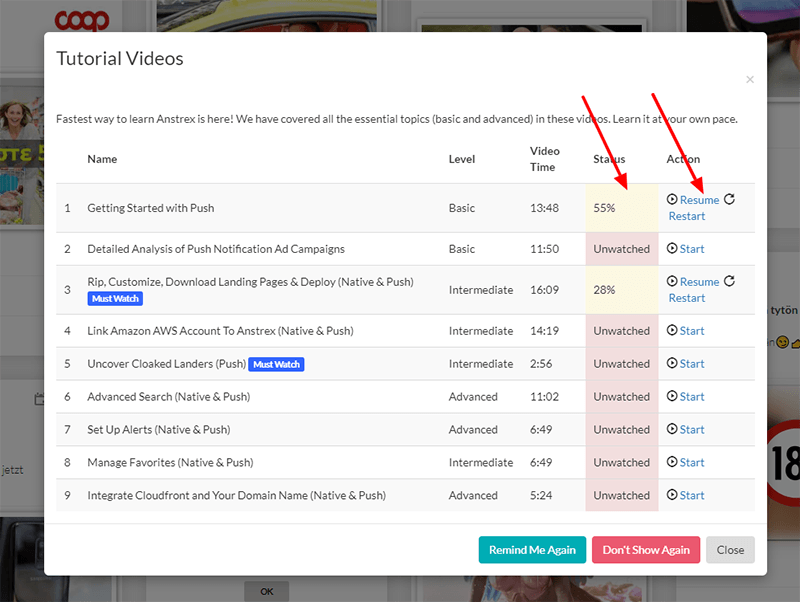Start the Link Amazon AWS Account video
The image size is (800, 602).
pyautogui.click(x=692, y=331)
